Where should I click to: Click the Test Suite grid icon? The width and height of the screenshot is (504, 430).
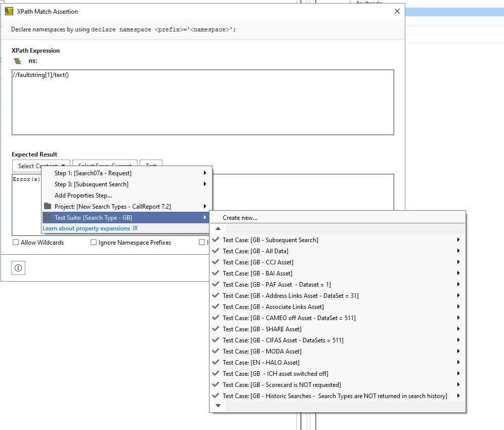[x=48, y=217]
